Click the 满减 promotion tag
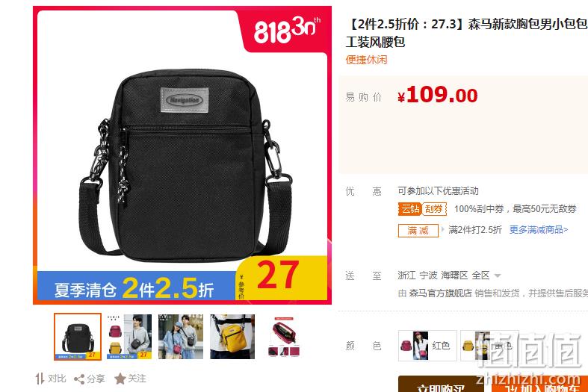This screenshot has width=588, height=392. pos(418,231)
